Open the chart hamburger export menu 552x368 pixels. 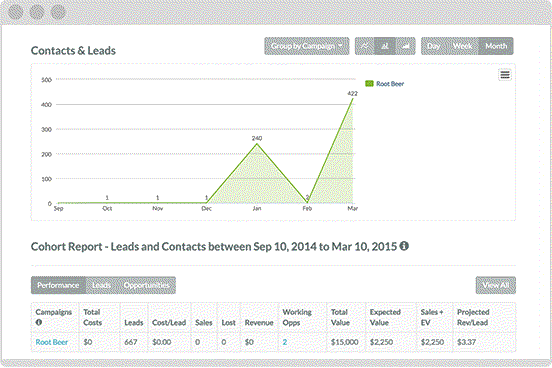tap(505, 75)
